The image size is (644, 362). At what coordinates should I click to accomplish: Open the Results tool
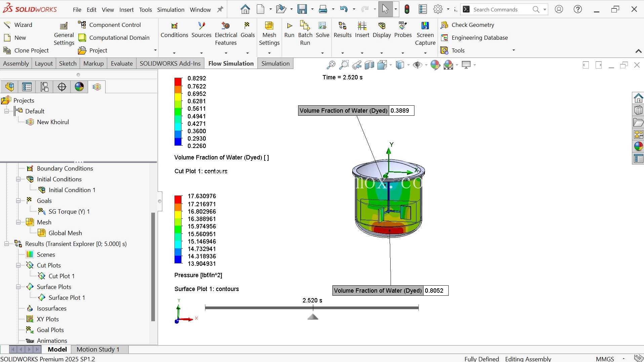pyautogui.click(x=343, y=30)
